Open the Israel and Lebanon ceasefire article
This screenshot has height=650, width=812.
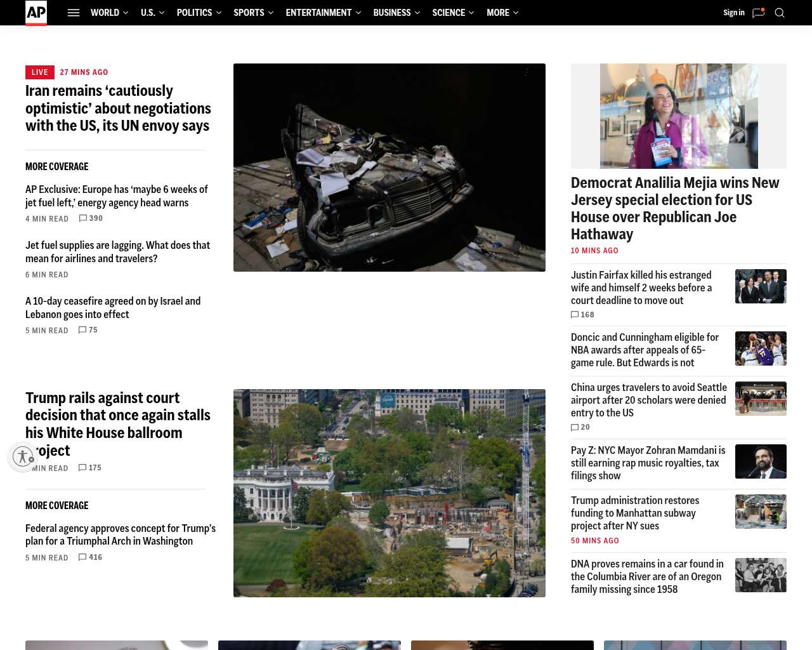113,308
